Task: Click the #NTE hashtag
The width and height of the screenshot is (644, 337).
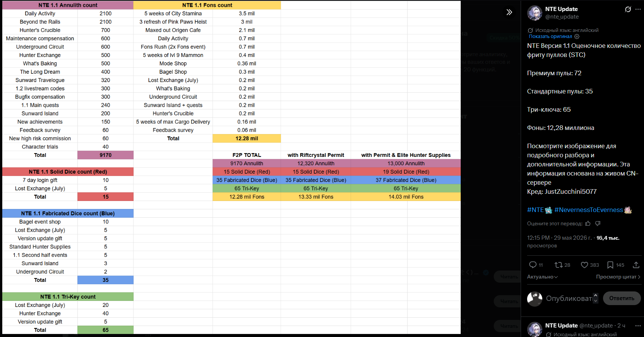Action: tap(535, 210)
